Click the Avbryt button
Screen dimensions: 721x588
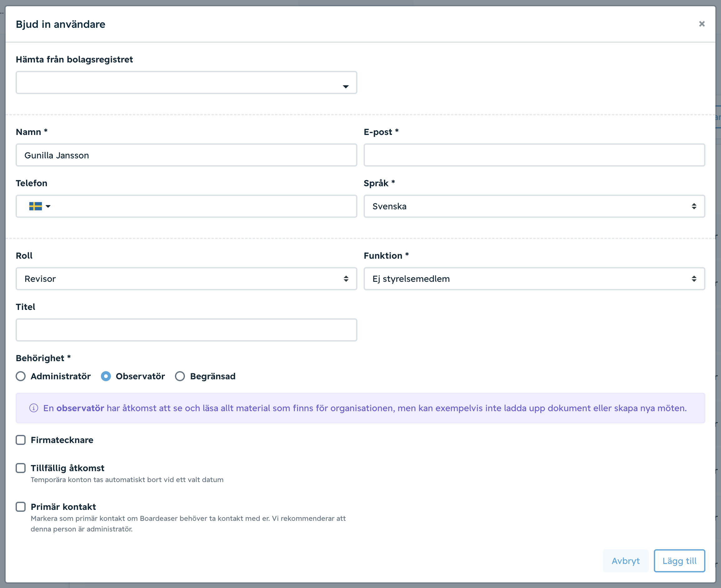point(625,561)
